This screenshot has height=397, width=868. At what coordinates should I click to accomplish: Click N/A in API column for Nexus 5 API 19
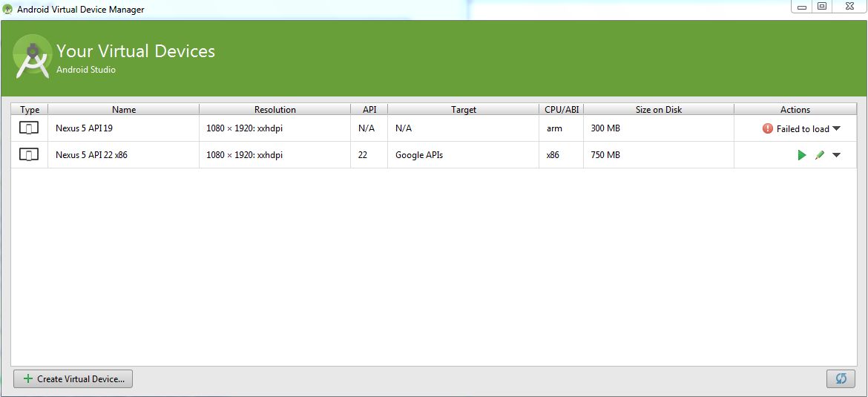tap(366, 128)
